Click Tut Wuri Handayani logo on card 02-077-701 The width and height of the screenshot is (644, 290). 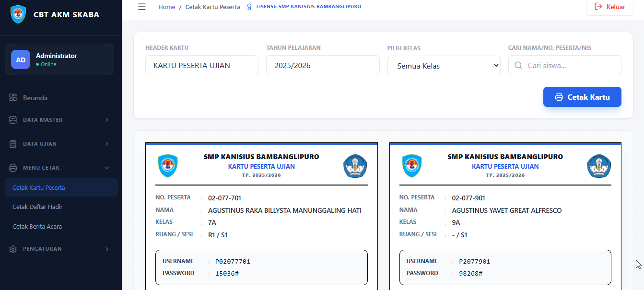click(355, 166)
